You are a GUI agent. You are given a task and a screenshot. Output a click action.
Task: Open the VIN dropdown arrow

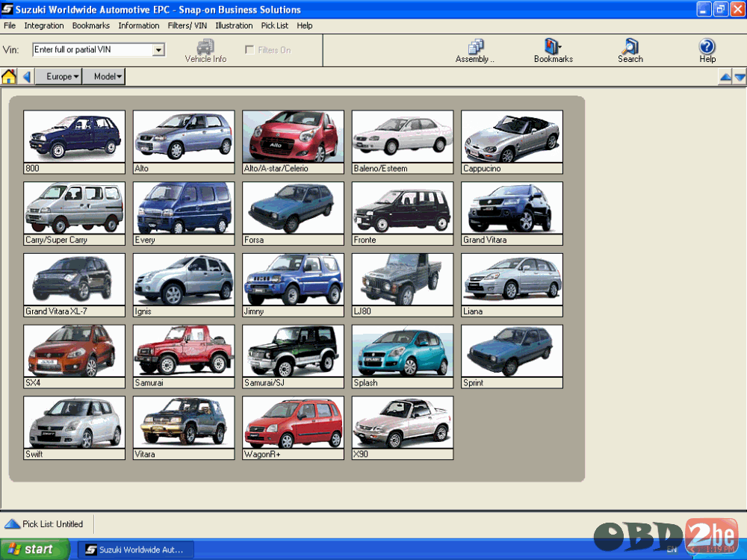tap(158, 49)
